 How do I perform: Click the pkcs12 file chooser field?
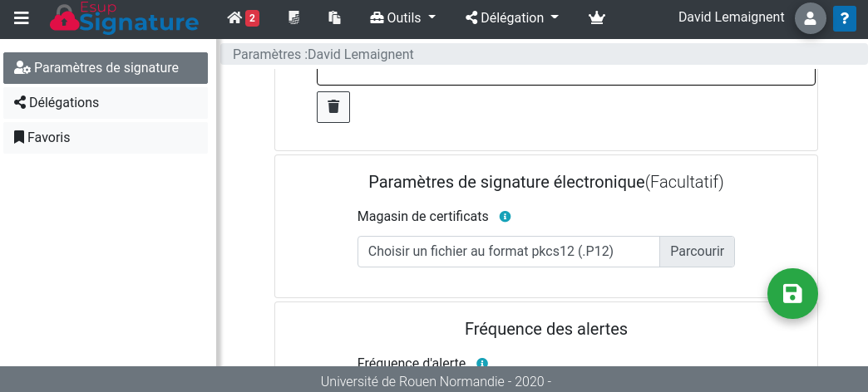[508, 252]
